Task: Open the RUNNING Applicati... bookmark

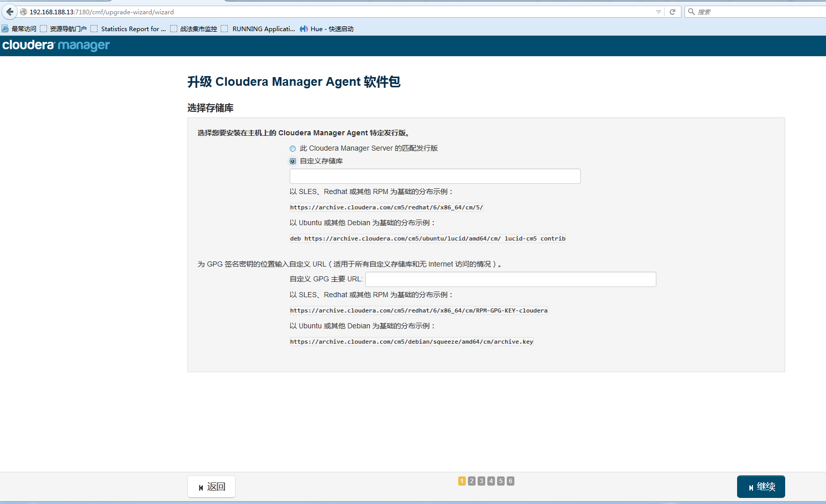Action: coord(258,29)
